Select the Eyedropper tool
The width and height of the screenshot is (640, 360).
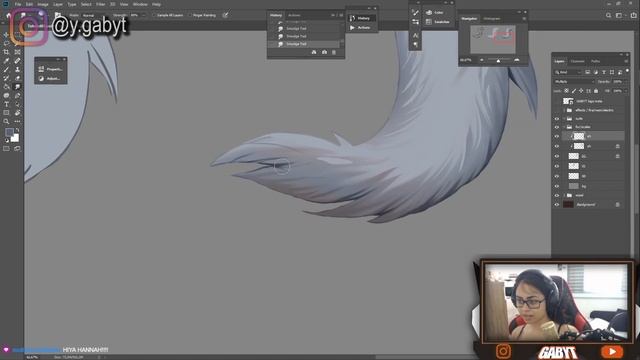6,61
